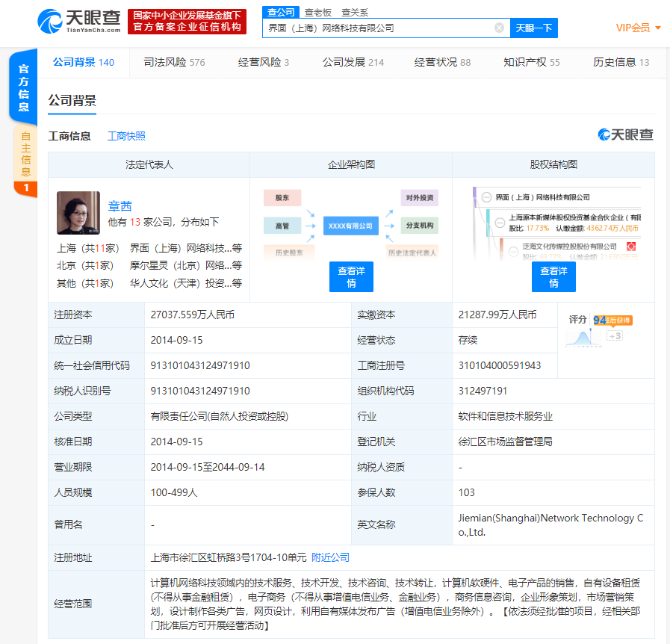Screen dimensions: 670x644
Task: Click the Tianyancha watermark above 股权结构图 column
Action: coord(626,135)
